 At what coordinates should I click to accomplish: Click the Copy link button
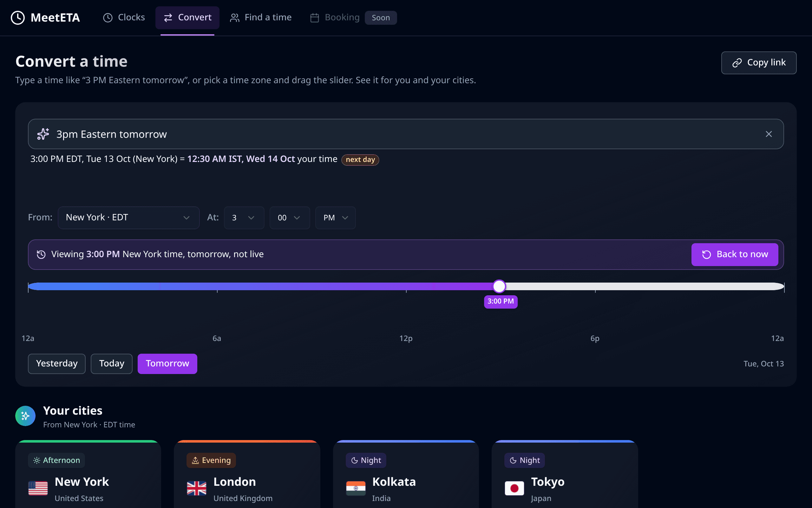759,63
